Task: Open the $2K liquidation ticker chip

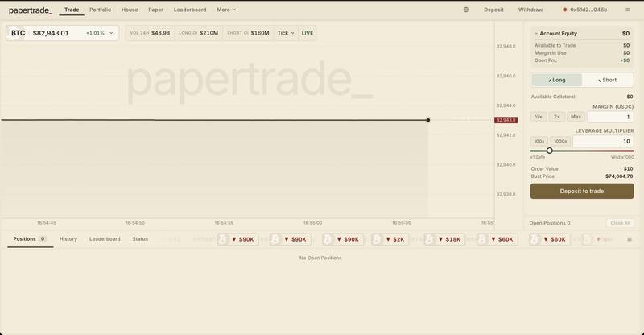Action: click(x=390, y=239)
